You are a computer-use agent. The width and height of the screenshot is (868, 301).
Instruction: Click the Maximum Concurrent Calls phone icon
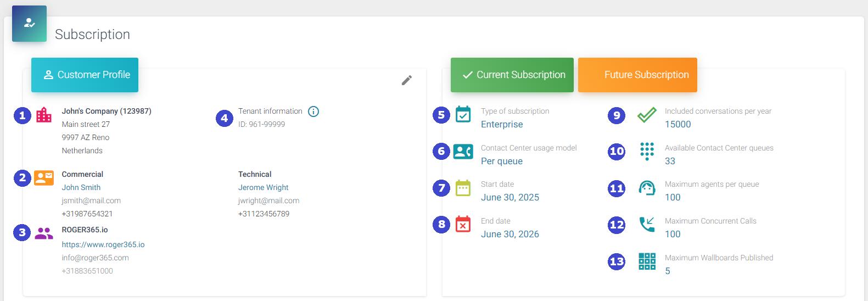click(647, 224)
